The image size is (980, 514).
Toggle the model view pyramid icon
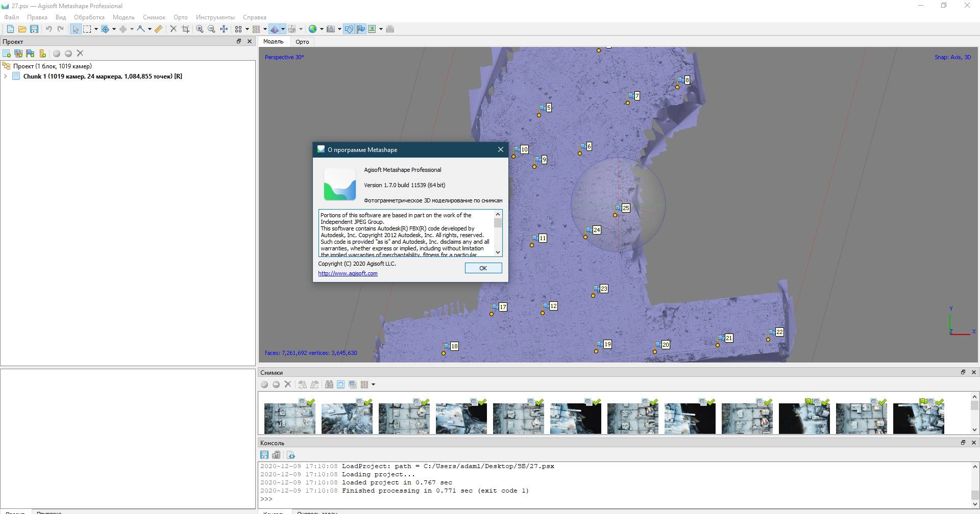click(x=275, y=29)
